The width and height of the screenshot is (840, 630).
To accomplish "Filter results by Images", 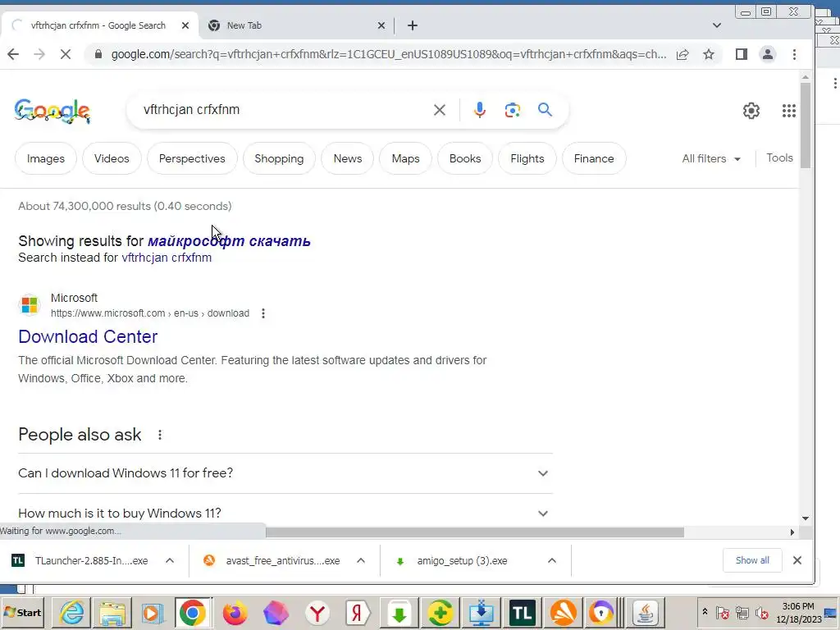I will click(46, 158).
